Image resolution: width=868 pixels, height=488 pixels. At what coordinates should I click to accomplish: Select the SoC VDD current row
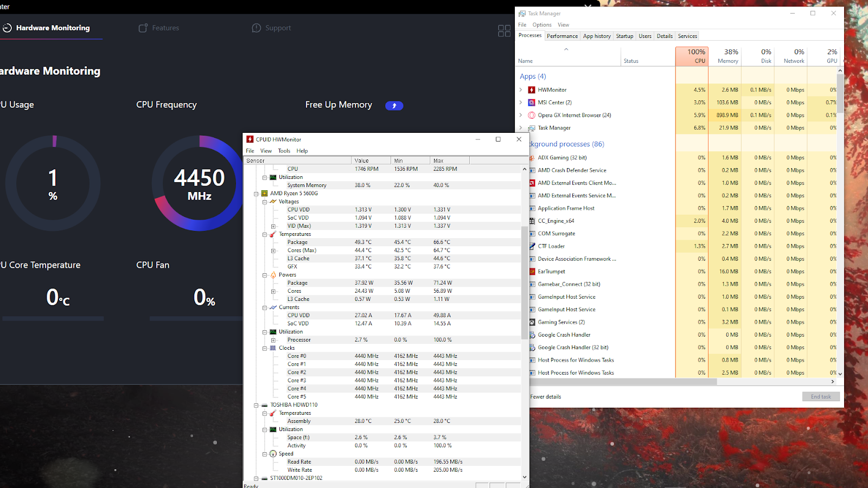tap(382, 324)
